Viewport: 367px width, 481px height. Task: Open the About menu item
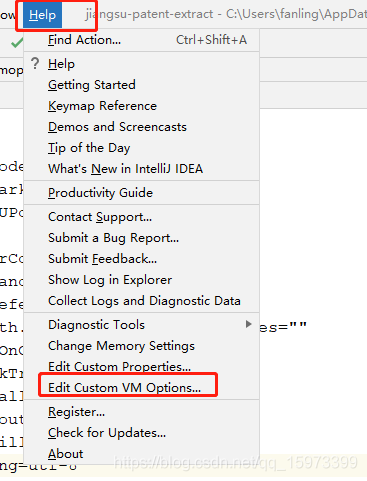pos(142,454)
